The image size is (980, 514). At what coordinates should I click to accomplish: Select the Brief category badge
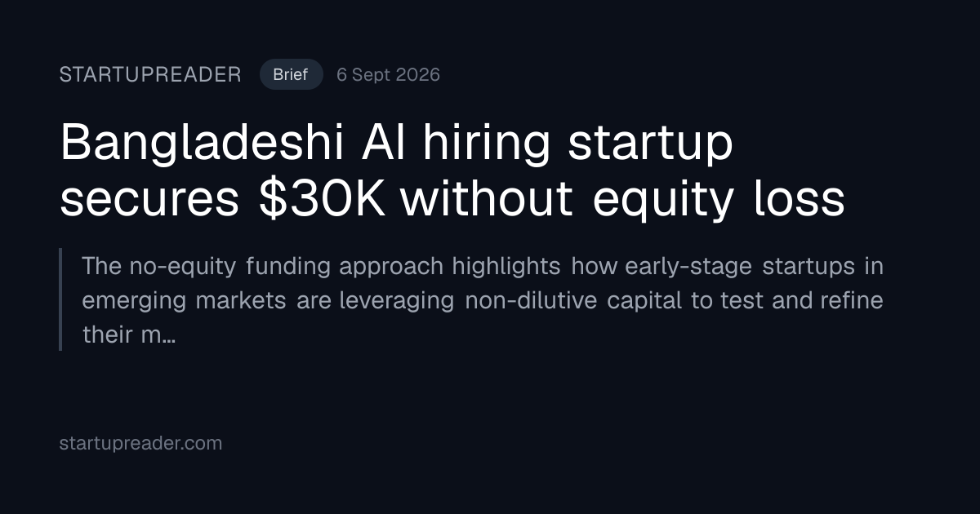[x=291, y=74]
